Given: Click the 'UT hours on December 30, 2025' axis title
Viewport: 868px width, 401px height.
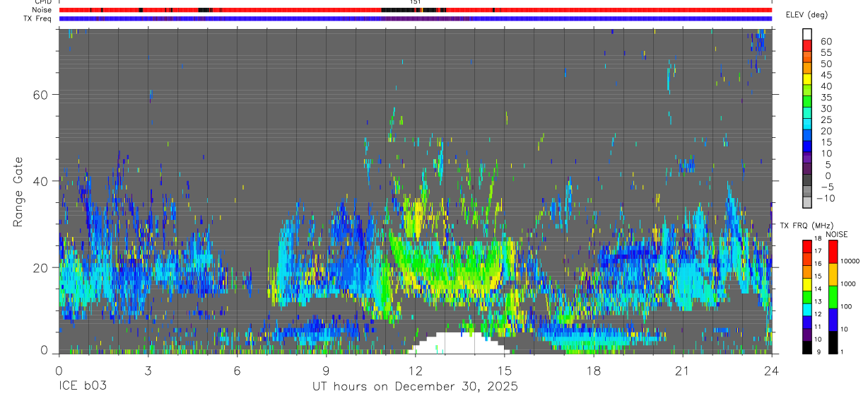Looking at the screenshot, I should [415, 387].
